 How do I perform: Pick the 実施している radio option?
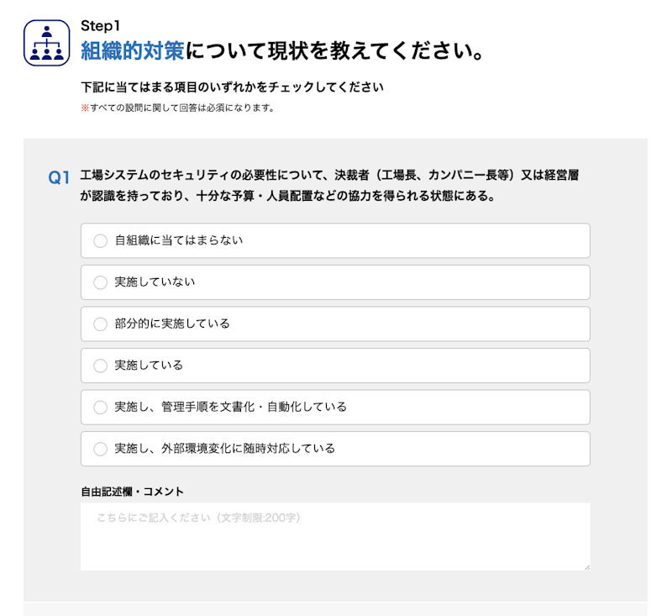click(x=101, y=366)
